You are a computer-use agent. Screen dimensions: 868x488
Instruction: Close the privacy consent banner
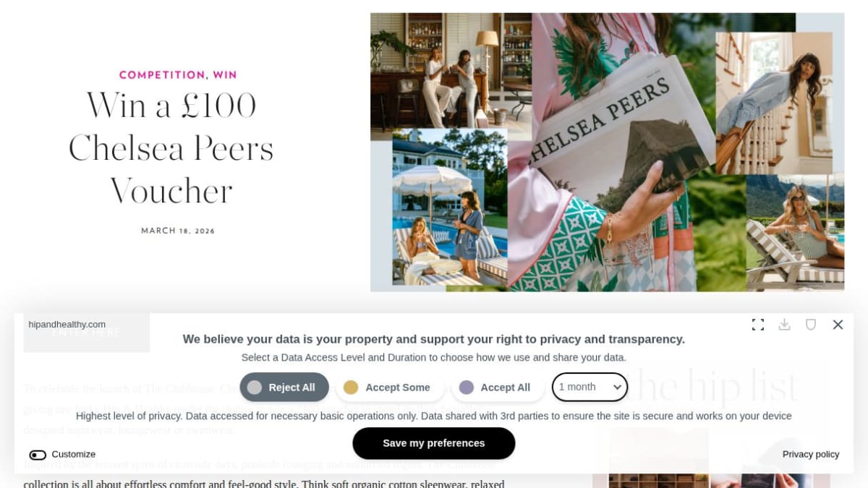(x=838, y=325)
